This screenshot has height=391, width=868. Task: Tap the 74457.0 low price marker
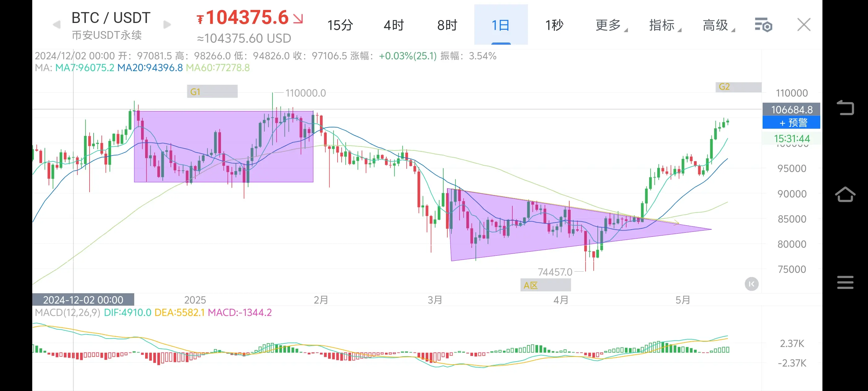point(555,272)
